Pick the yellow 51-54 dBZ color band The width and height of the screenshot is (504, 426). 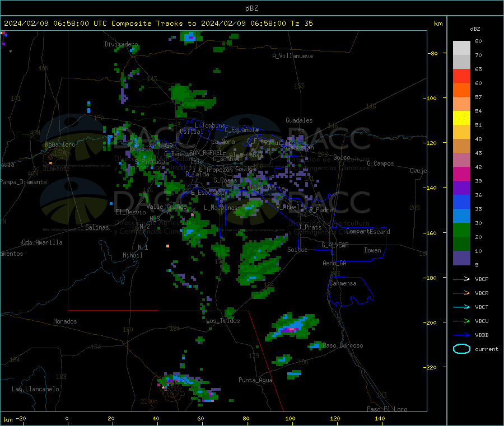click(461, 118)
